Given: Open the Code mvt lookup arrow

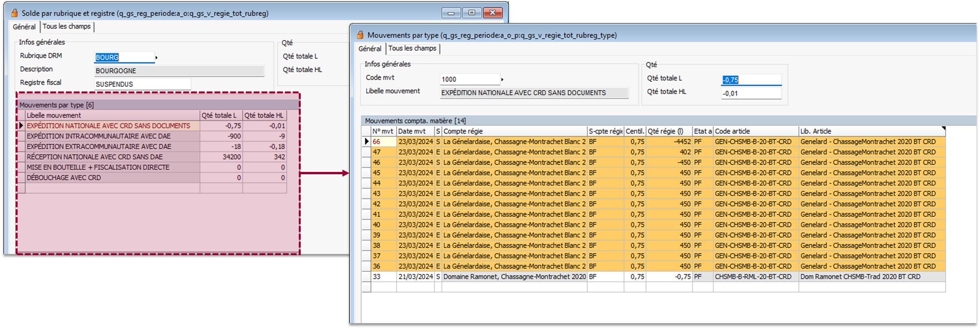Looking at the screenshot, I should [x=502, y=80].
